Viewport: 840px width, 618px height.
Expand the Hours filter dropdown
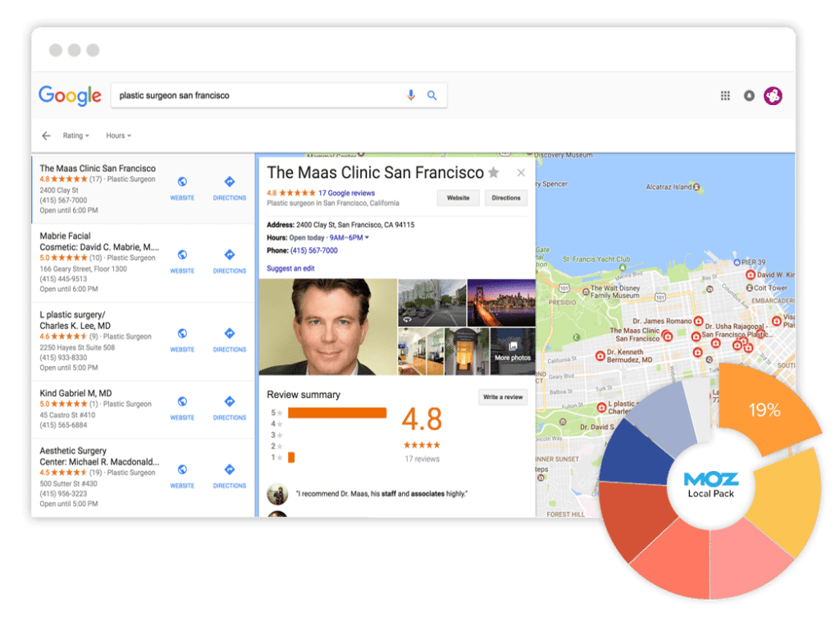118,135
